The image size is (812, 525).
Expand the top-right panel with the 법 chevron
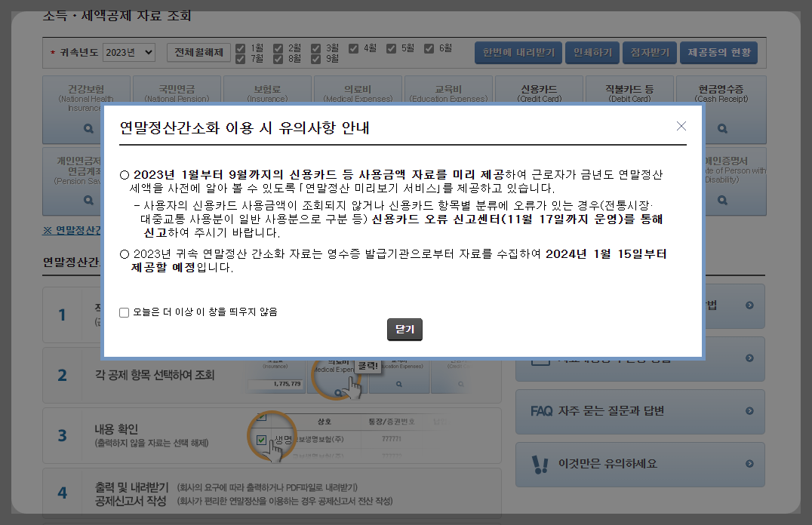click(748, 306)
